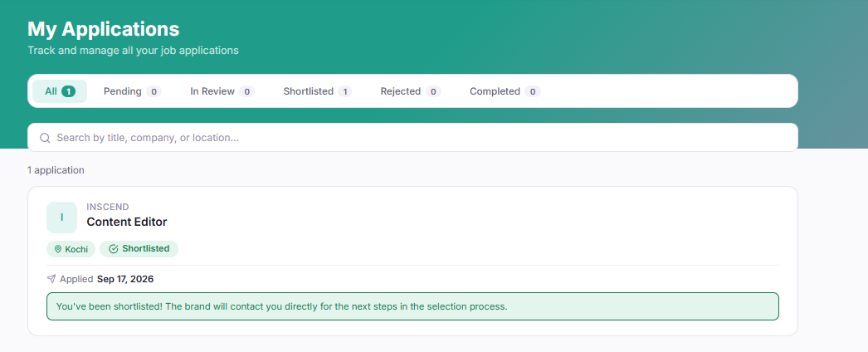Screen dimensions: 868x352
Task: Click the INSCEND company name
Action: click(x=108, y=207)
